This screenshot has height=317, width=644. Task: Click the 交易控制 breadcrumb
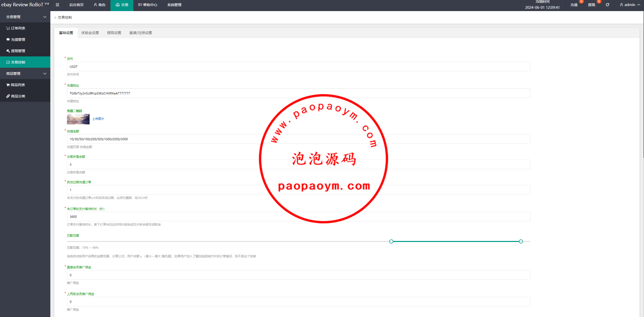[x=65, y=17]
